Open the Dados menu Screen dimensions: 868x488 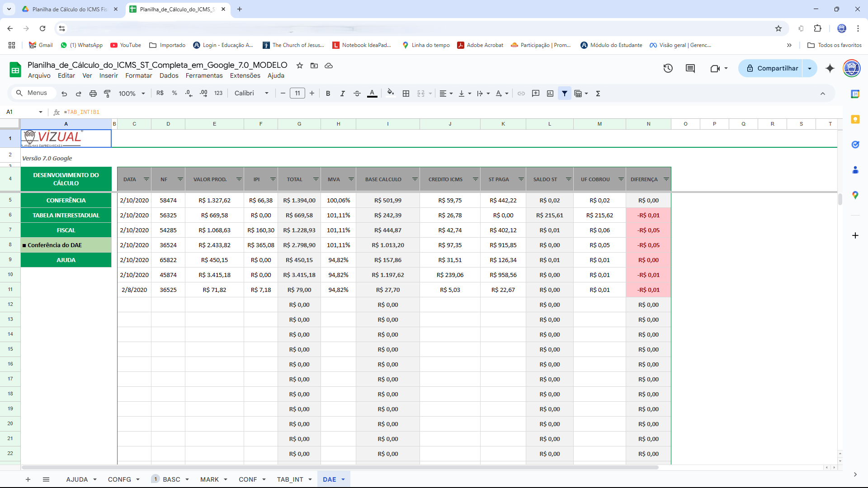click(169, 75)
